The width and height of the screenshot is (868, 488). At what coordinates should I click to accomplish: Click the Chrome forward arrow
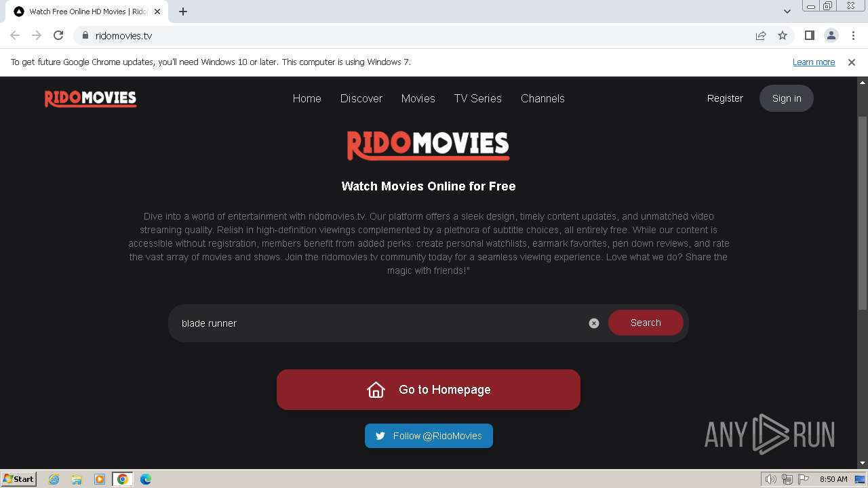[x=37, y=35]
